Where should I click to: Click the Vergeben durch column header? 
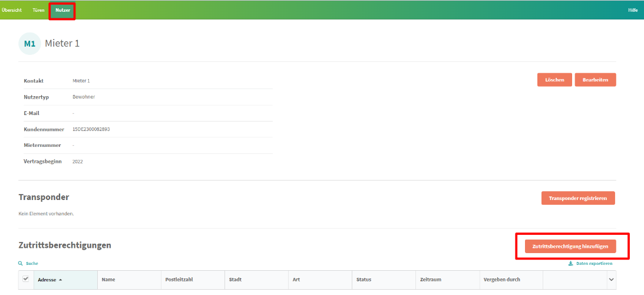click(x=501, y=280)
